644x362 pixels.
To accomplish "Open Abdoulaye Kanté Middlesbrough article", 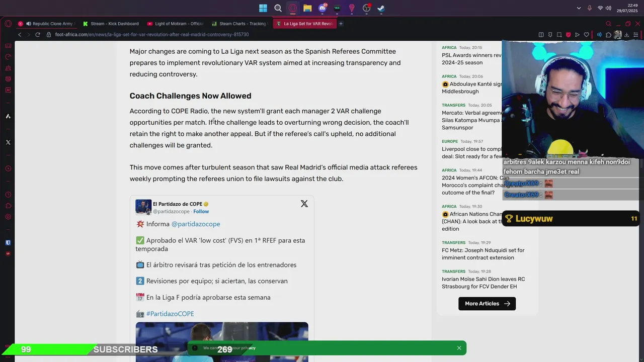I will click(472, 87).
